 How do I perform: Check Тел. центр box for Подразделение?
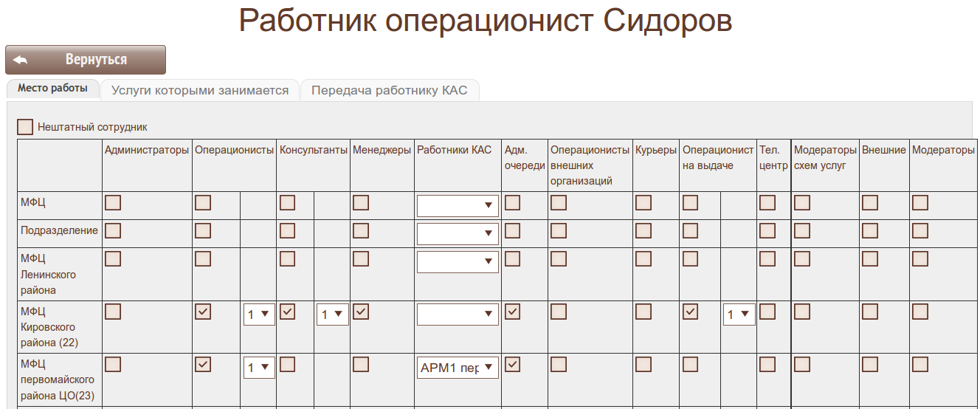pyautogui.click(x=767, y=231)
